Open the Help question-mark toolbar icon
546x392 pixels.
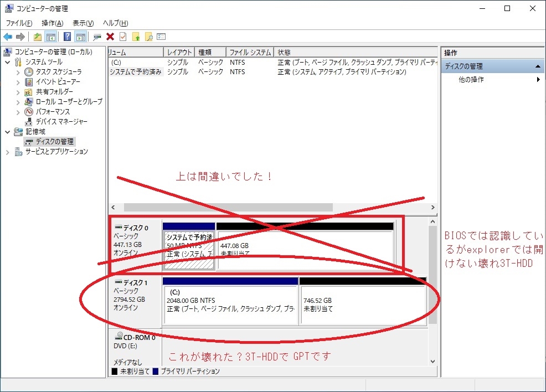click(x=67, y=37)
